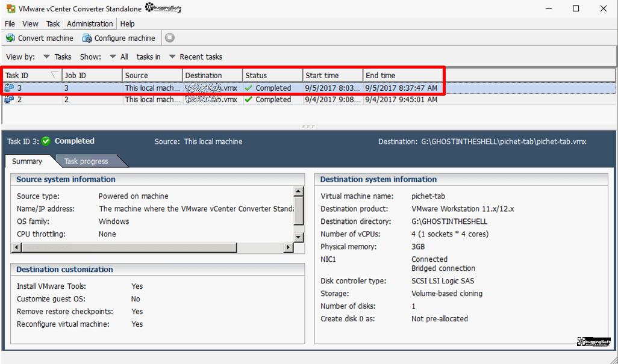
Task: Sort by the Status column header
Action: (273, 75)
